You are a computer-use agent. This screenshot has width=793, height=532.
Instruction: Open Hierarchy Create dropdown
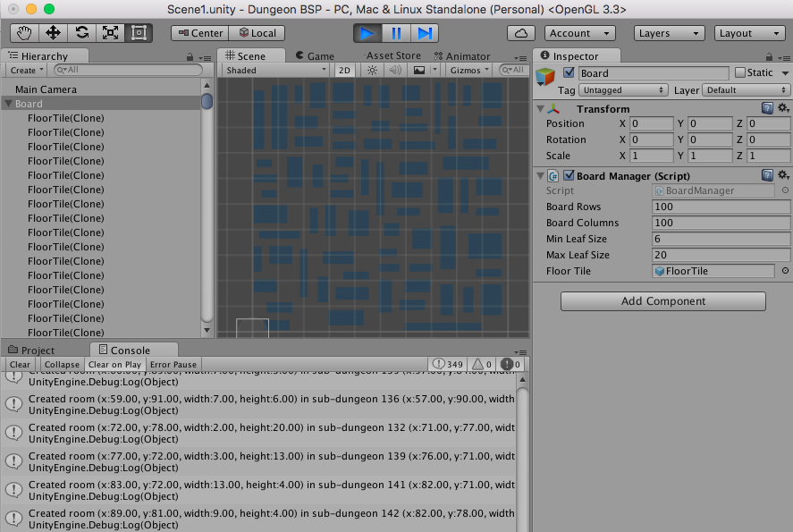click(x=26, y=71)
